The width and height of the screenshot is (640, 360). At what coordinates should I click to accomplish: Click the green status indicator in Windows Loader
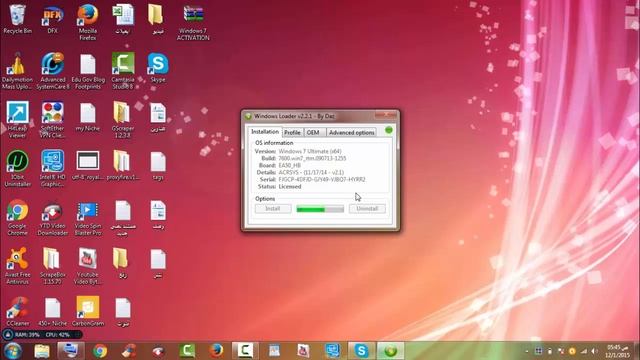[x=389, y=130]
